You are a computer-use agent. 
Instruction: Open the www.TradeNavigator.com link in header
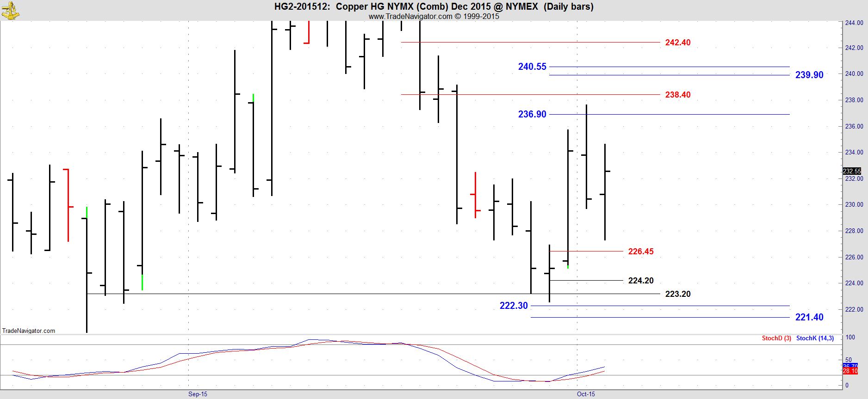tap(410, 17)
